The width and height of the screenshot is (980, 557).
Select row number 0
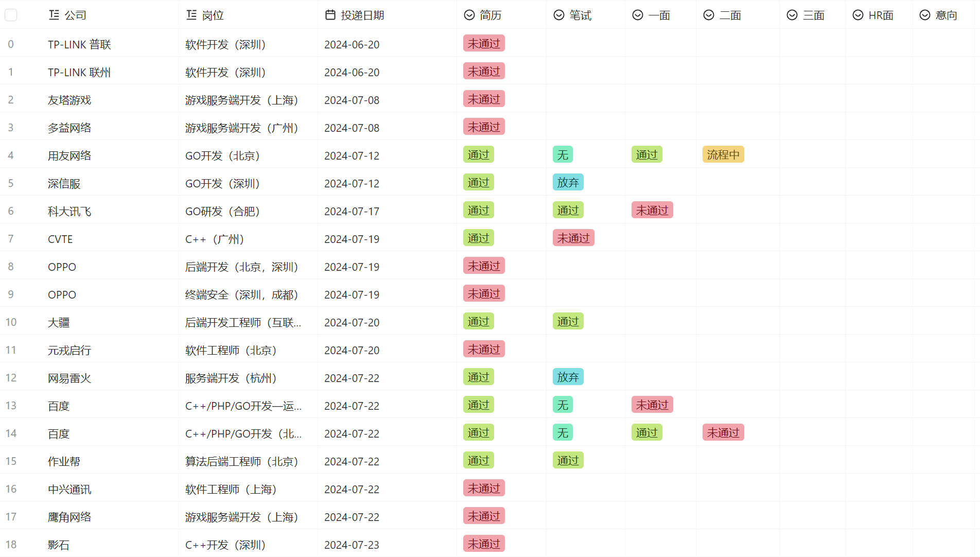[11, 44]
